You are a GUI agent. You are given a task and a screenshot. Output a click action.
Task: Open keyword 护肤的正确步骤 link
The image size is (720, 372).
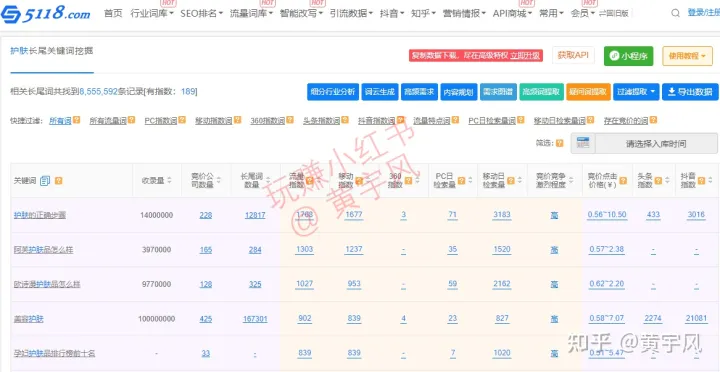(x=39, y=215)
